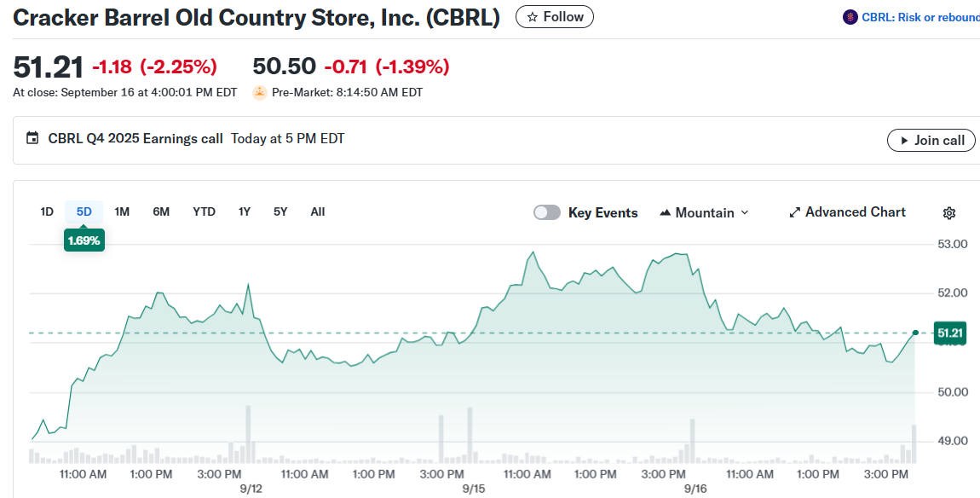The width and height of the screenshot is (980, 498).
Task: Click the earnings call calendar icon
Action: click(32, 138)
